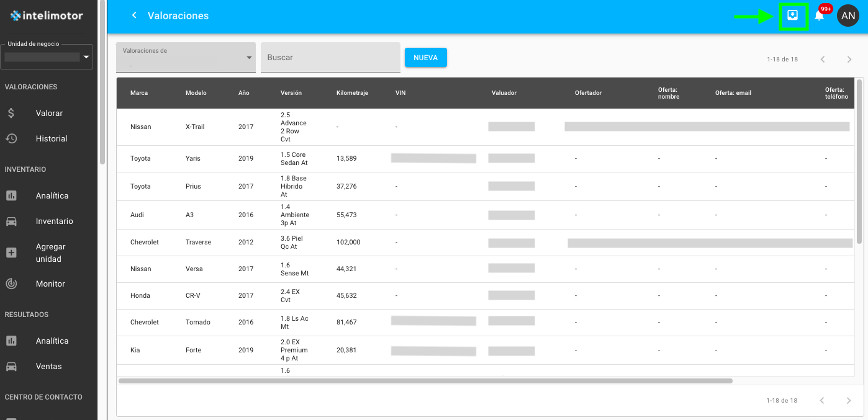Go to next page arrow above table
This screenshot has width=868, height=420.
pos(849,60)
